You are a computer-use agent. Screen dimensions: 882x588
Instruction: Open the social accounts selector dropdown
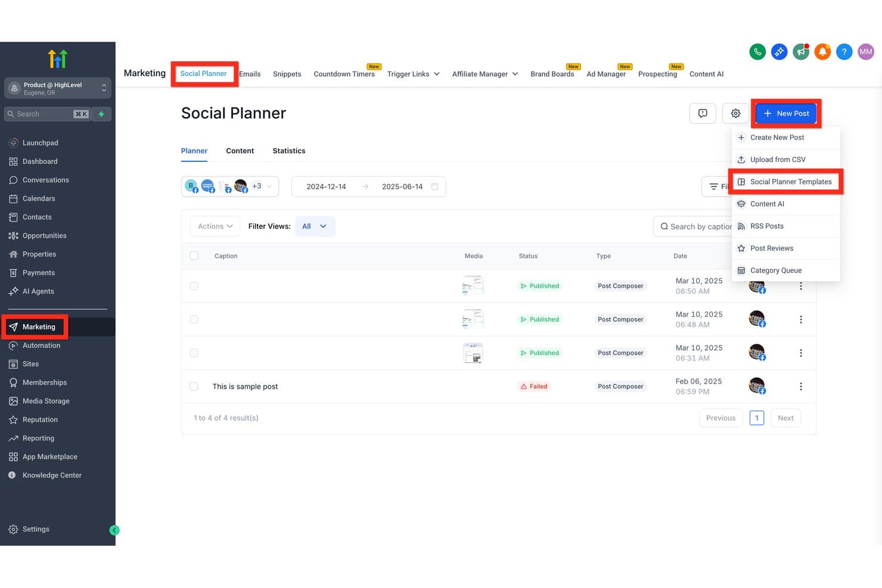(x=230, y=186)
